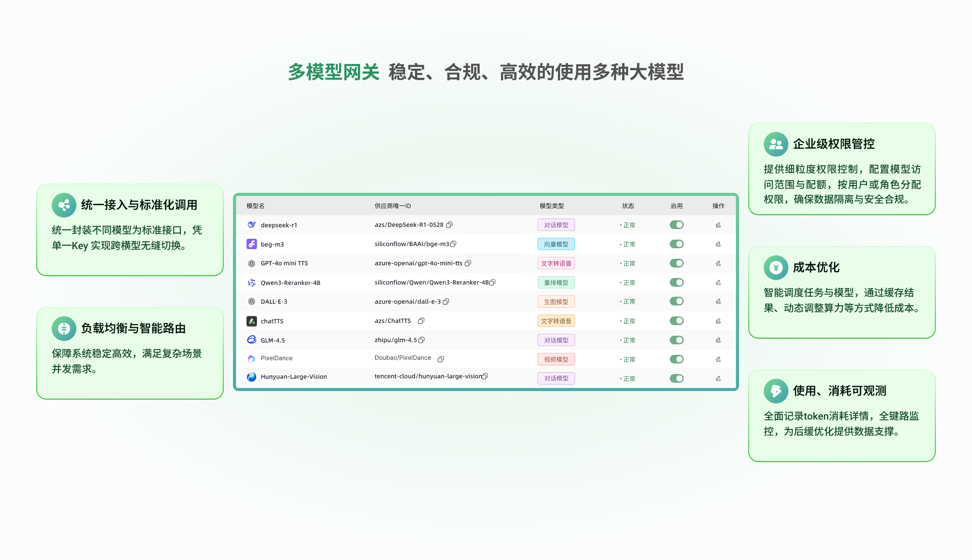Copy the deepseek-r1 supplier ID

click(449, 225)
